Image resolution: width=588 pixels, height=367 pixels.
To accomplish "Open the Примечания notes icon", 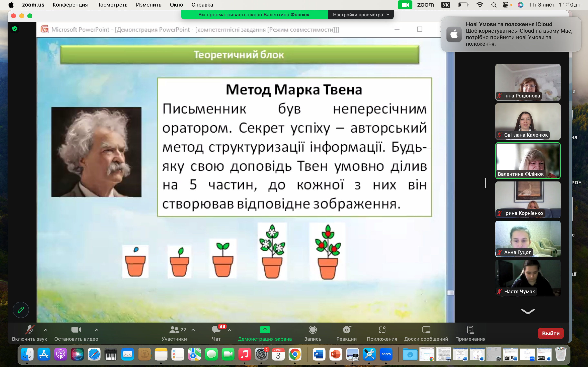I will [x=470, y=330].
